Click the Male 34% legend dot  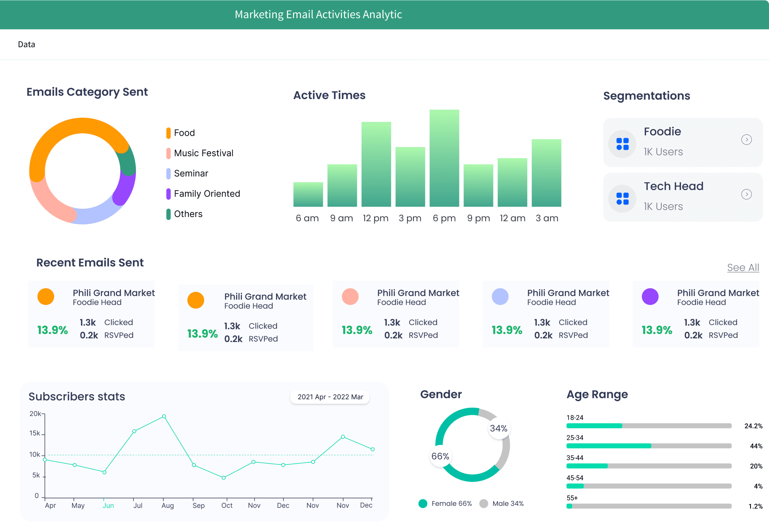484,503
